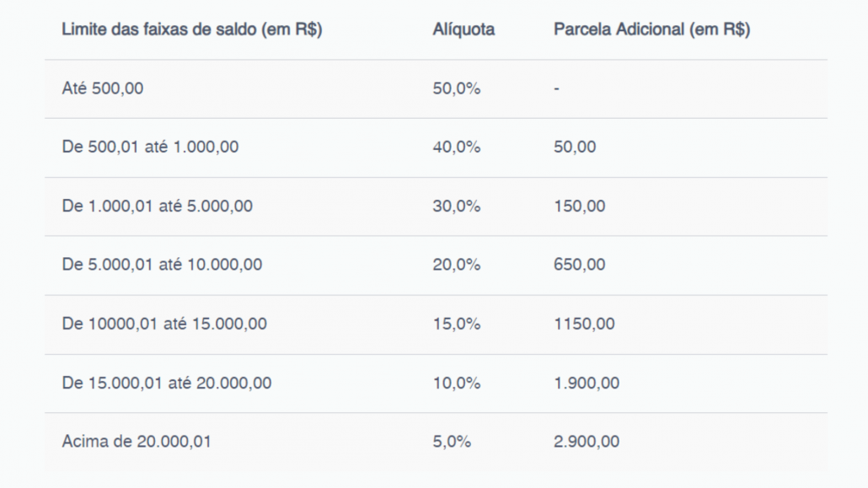This screenshot has width=868, height=488.
Task: Select the 'Até 500,00' cell
Action: pyautogui.click(x=103, y=88)
